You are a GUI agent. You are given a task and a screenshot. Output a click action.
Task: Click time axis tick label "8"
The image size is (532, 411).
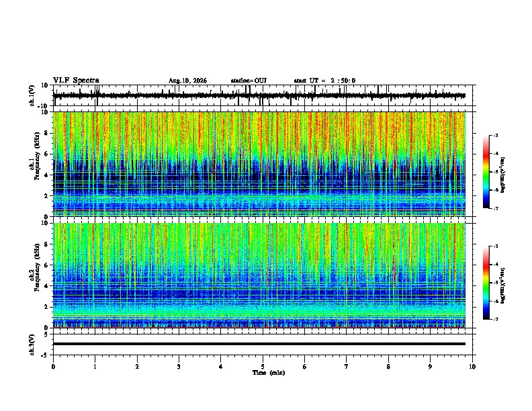(x=388, y=367)
